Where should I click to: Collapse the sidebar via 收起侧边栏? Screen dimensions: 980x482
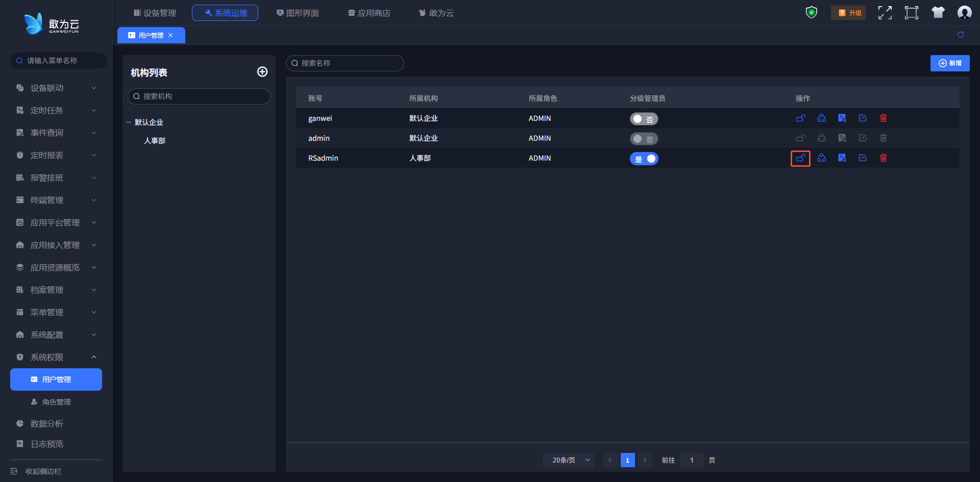pyautogui.click(x=36, y=471)
